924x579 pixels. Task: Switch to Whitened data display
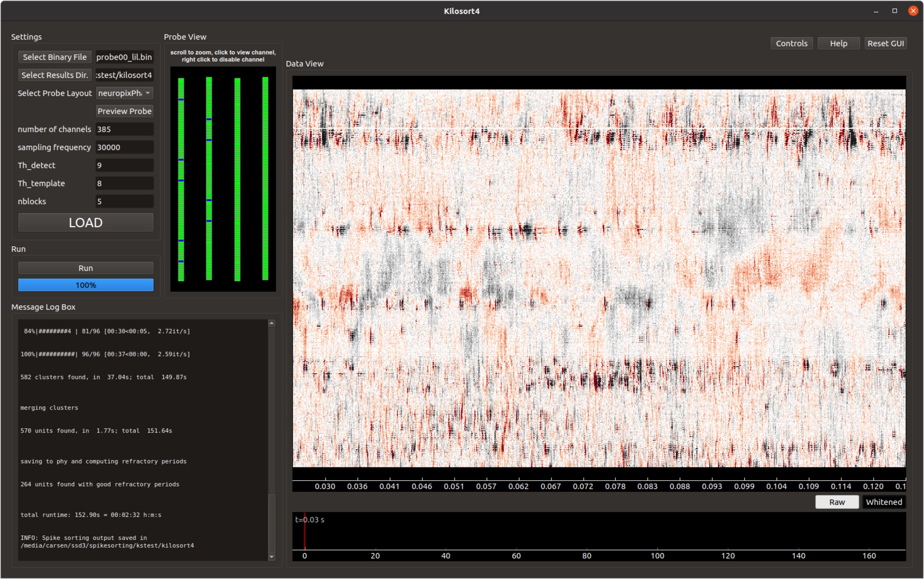tap(884, 502)
